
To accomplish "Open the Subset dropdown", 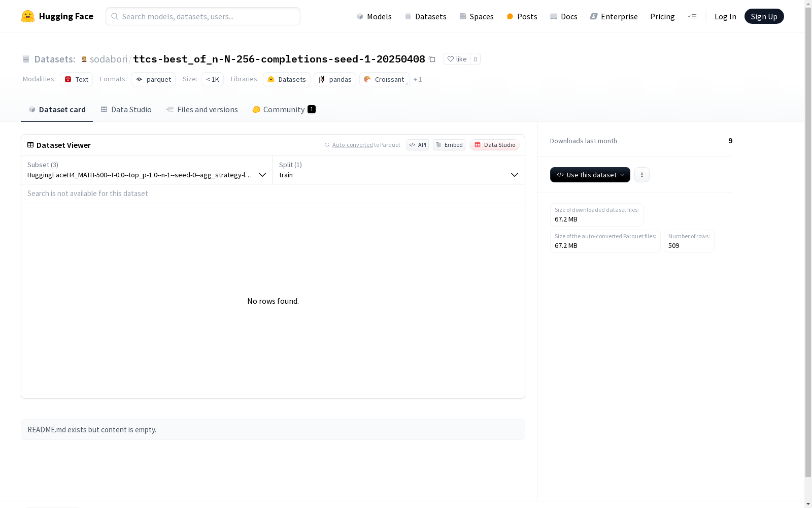I will [147, 170].
